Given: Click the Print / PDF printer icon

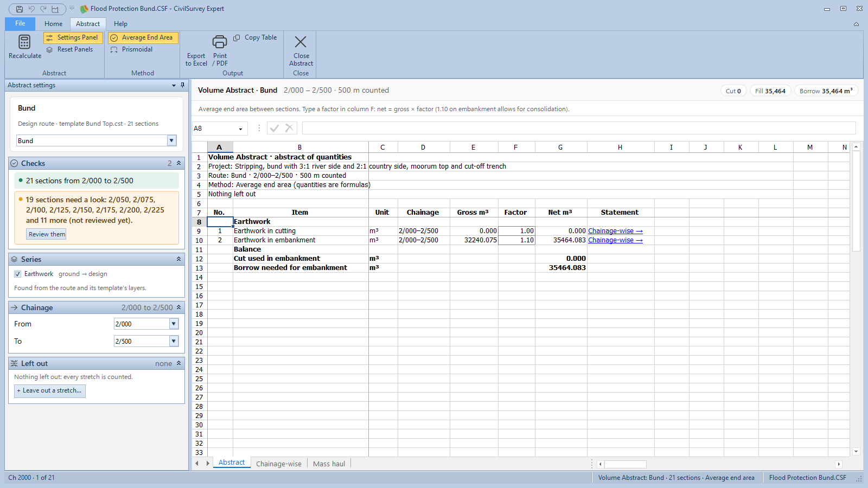Looking at the screenshot, I should coord(220,42).
